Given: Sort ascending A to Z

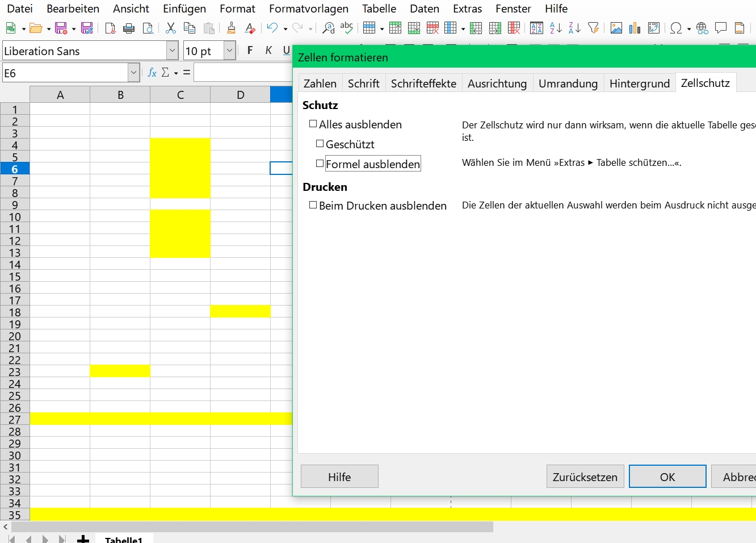Looking at the screenshot, I should pyautogui.click(x=556, y=28).
